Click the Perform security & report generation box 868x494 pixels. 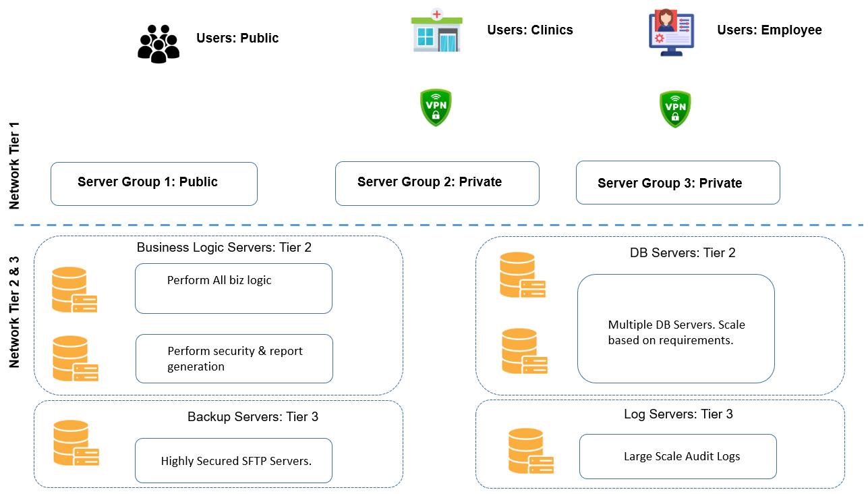click(x=234, y=358)
